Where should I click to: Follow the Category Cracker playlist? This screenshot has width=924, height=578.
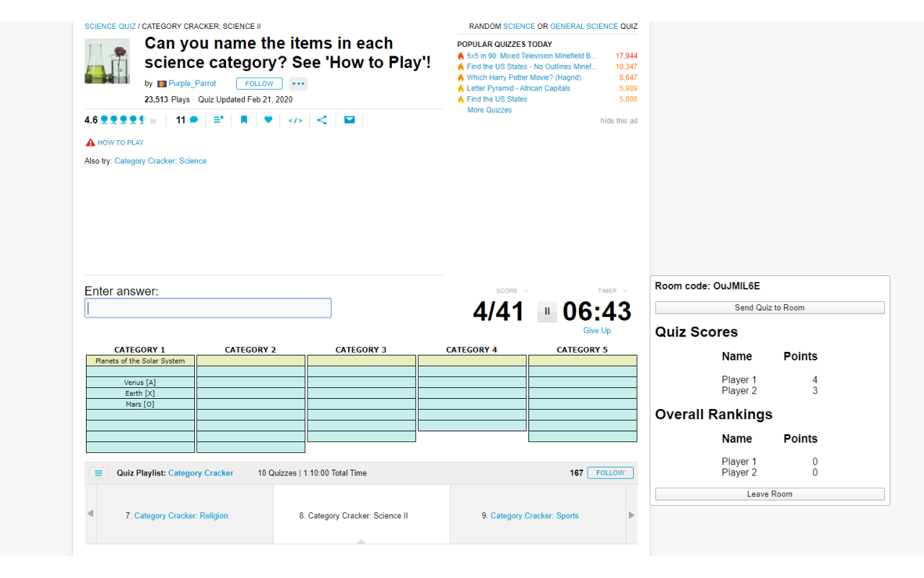click(x=610, y=473)
